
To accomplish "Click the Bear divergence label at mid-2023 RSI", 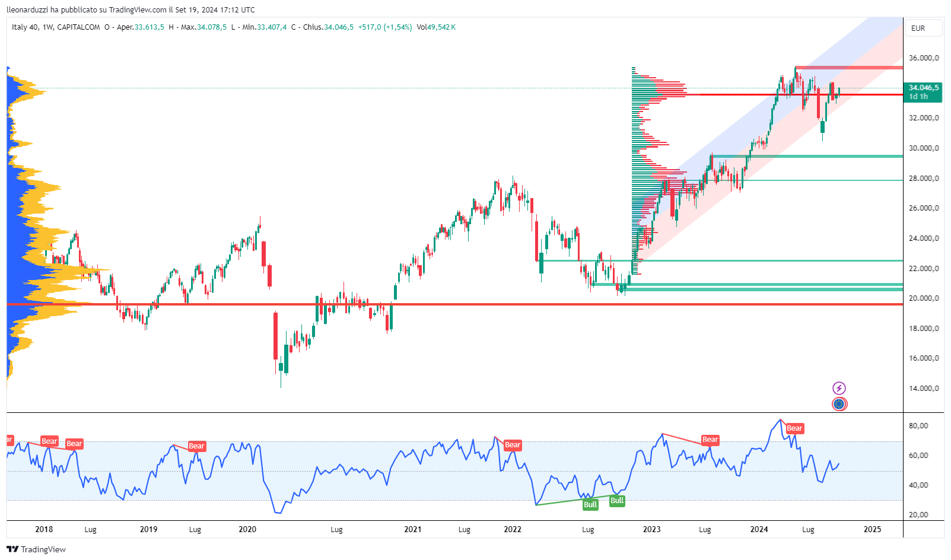I will (710, 440).
